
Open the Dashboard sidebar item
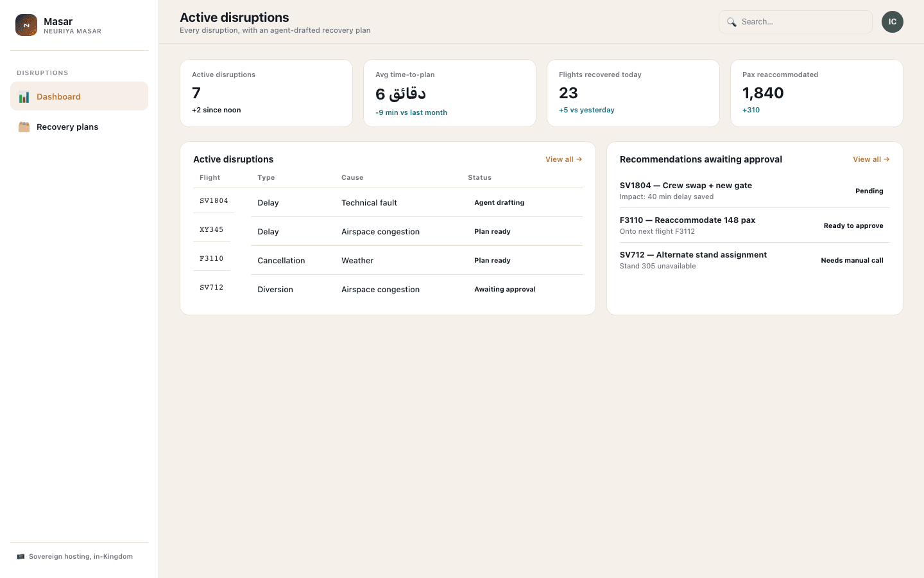click(x=80, y=96)
